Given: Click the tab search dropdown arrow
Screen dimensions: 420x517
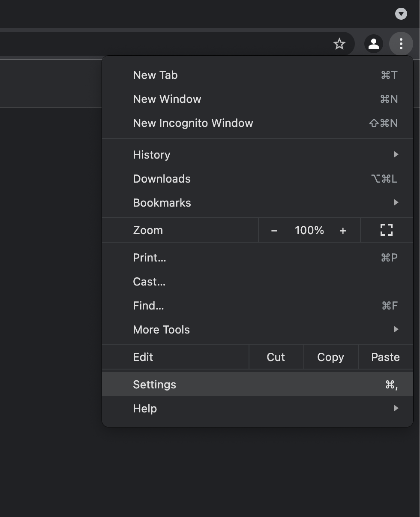Looking at the screenshot, I should coord(401,14).
